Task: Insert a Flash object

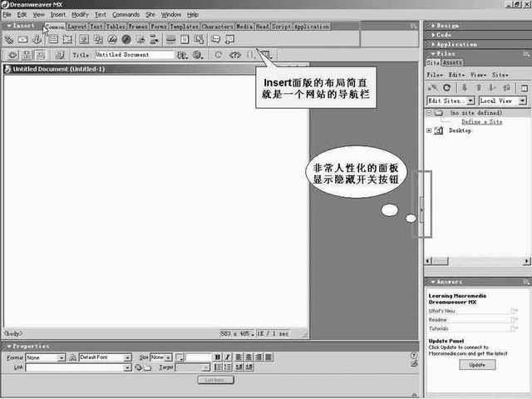Action: [x=126, y=40]
